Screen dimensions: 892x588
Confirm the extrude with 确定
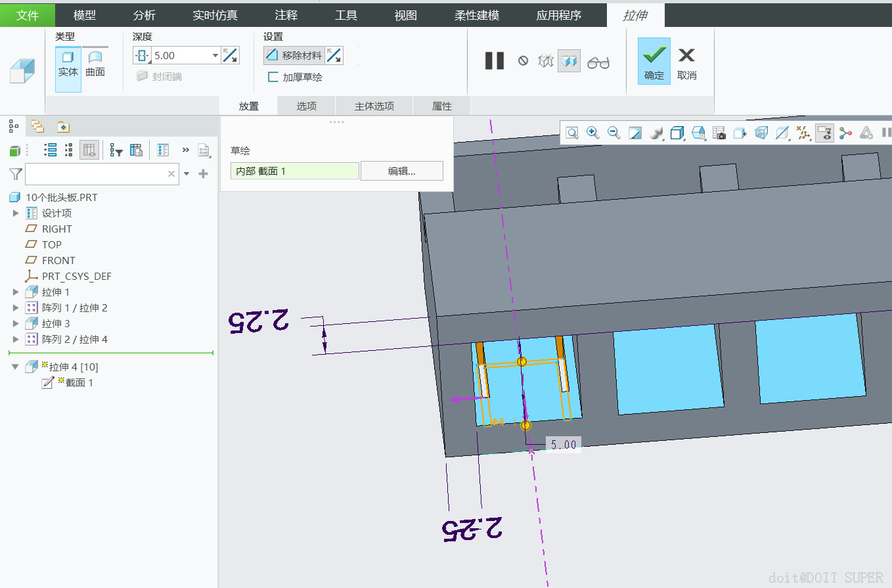pos(654,62)
